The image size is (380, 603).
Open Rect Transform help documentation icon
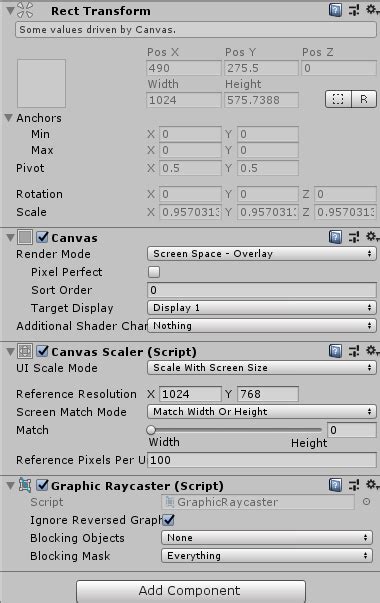tap(335, 10)
